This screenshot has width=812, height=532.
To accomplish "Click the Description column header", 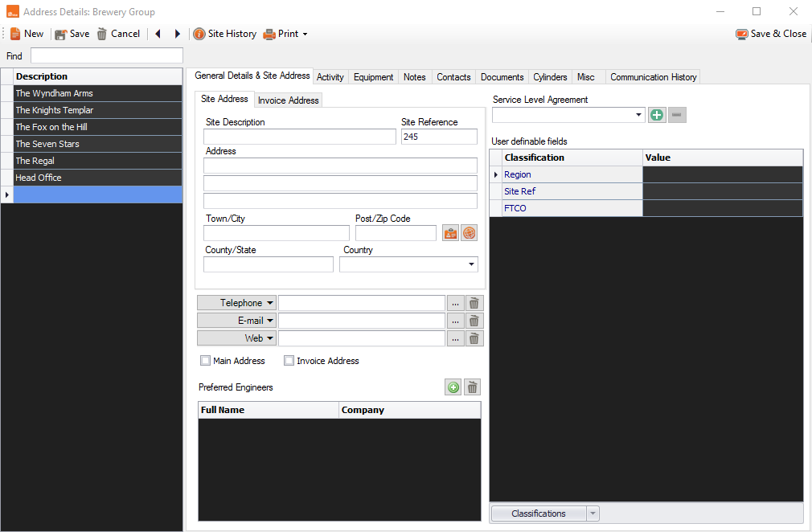I will click(x=97, y=76).
